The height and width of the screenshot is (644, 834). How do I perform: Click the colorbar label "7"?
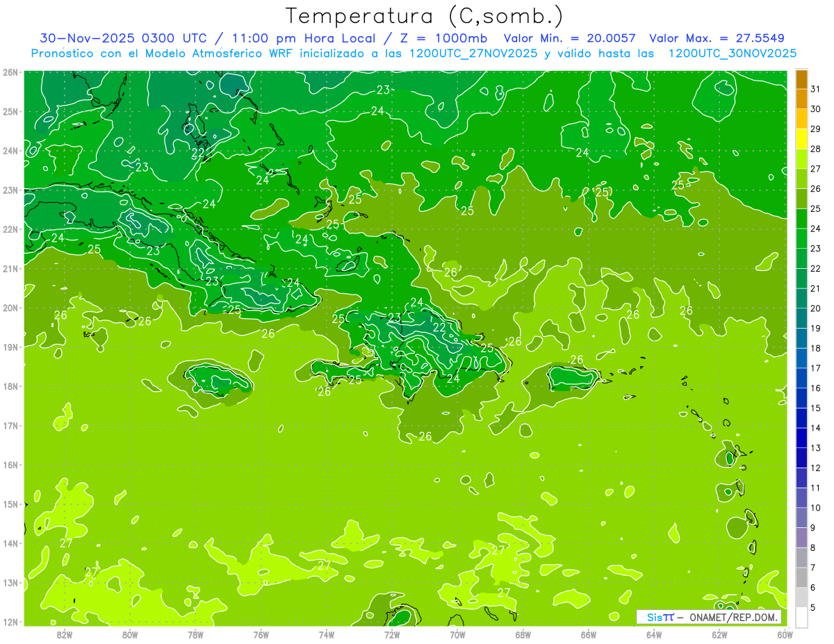pos(813,568)
